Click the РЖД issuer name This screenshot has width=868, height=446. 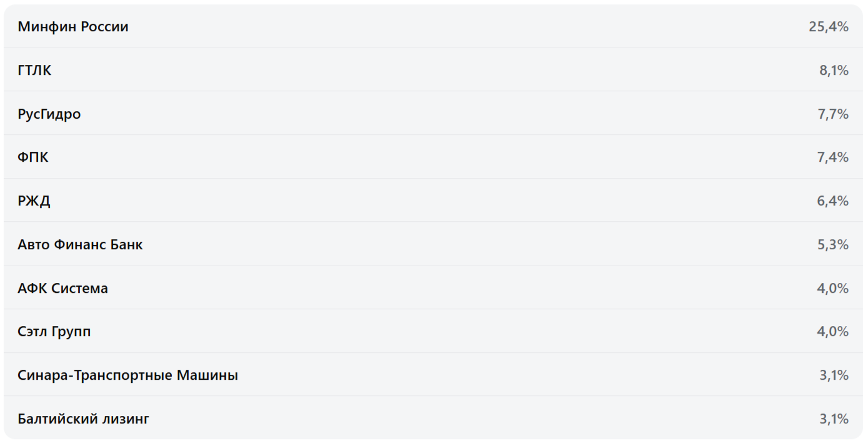pos(34,201)
